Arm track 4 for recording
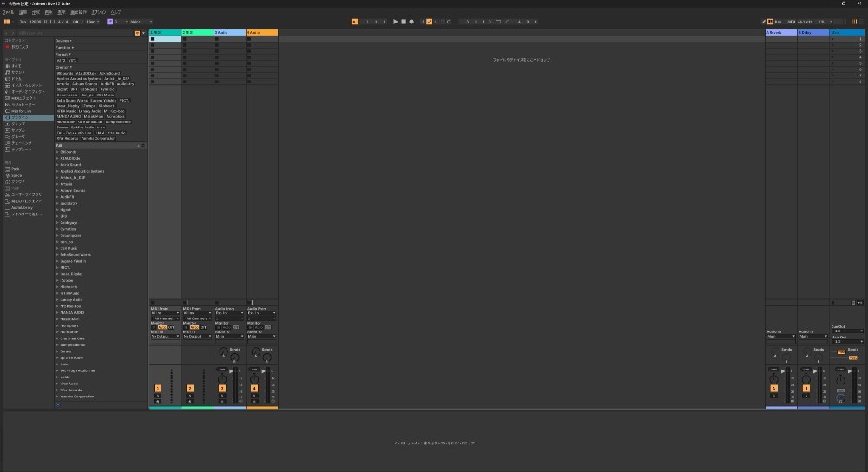 tap(254, 401)
